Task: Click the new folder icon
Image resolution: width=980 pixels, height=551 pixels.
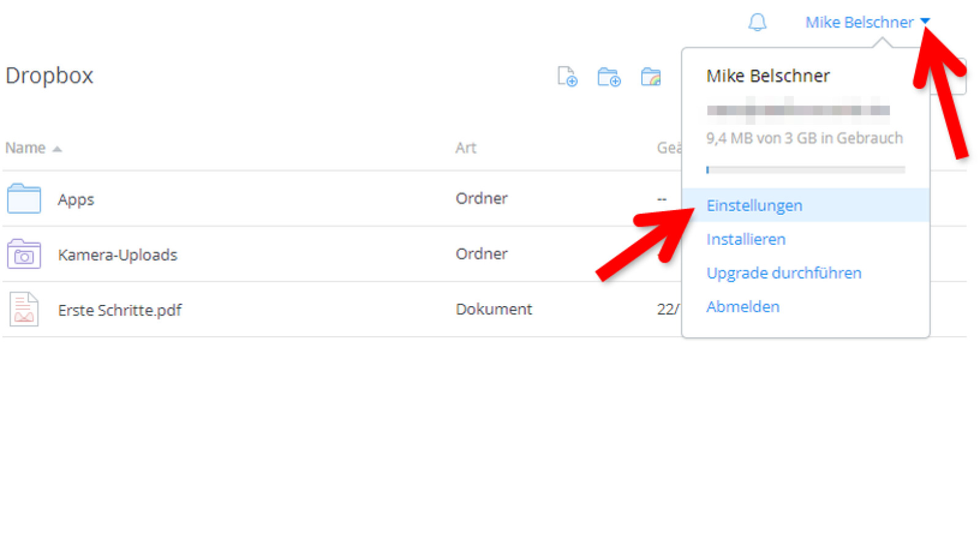Action: [x=609, y=77]
